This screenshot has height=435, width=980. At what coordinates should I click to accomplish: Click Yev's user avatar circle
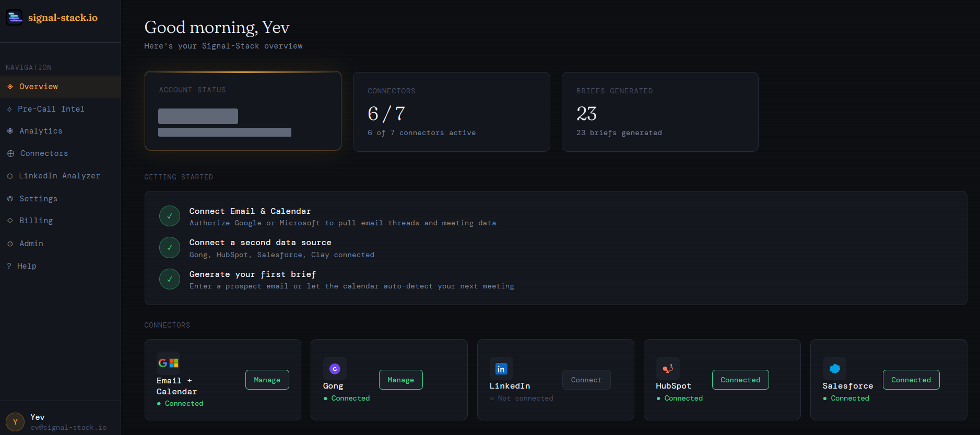tap(15, 422)
